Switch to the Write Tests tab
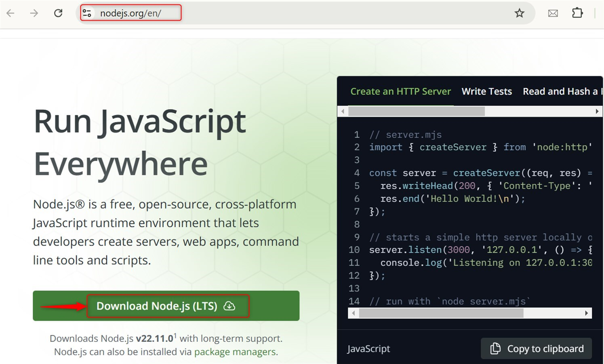The width and height of the screenshot is (604, 364). click(x=487, y=91)
